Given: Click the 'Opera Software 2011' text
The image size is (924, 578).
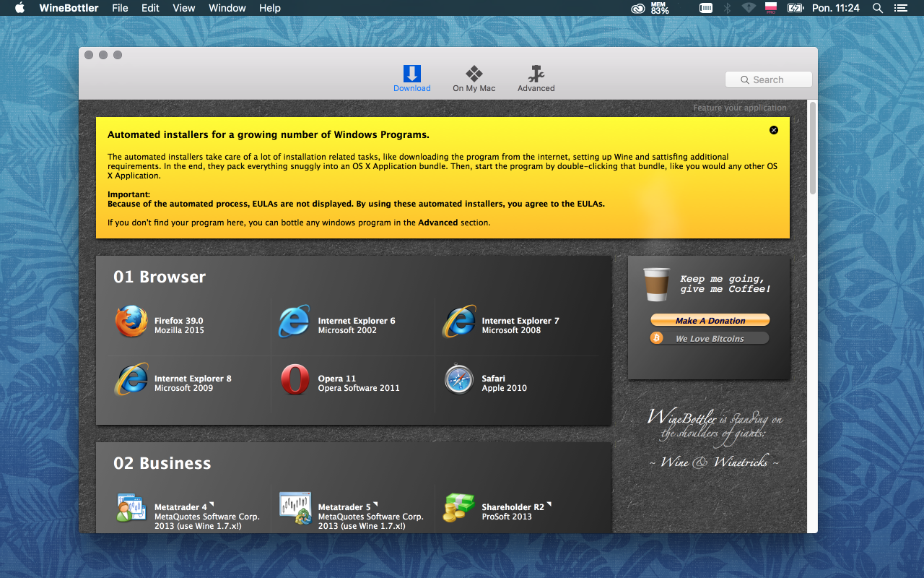Looking at the screenshot, I should [359, 388].
